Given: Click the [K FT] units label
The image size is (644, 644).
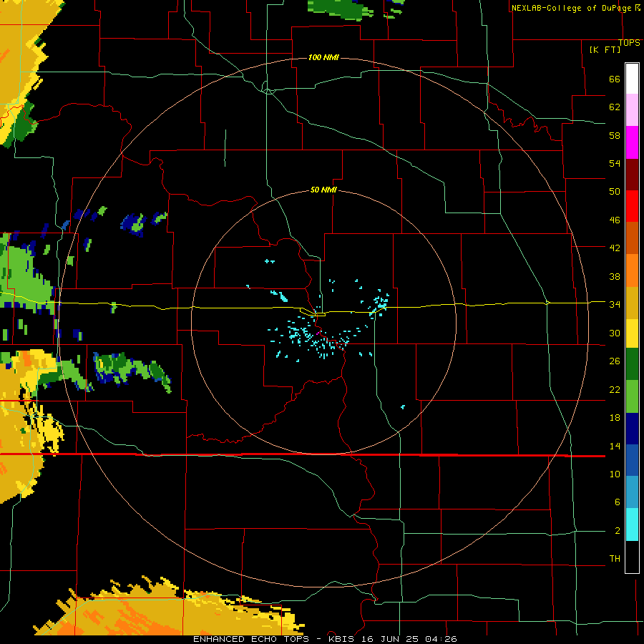Looking at the screenshot, I should tap(605, 50).
